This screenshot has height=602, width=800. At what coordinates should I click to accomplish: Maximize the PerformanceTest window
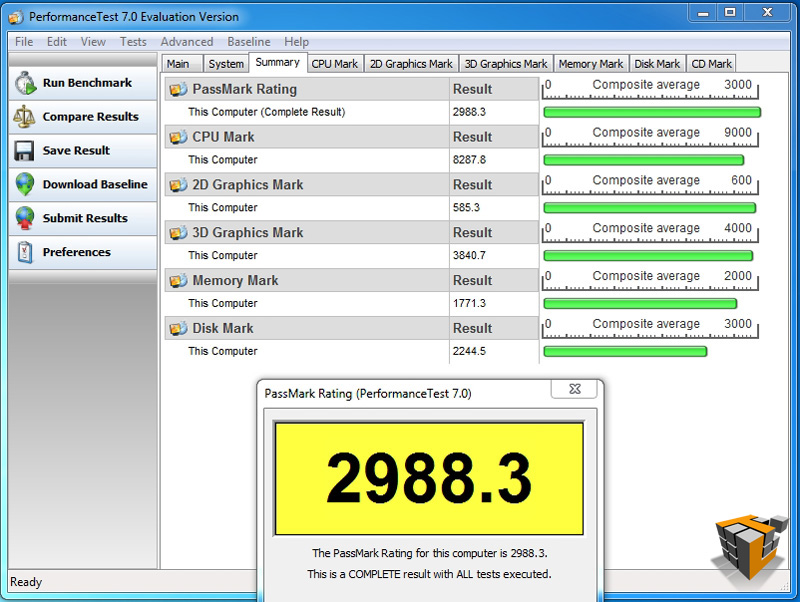click(730, 13)
